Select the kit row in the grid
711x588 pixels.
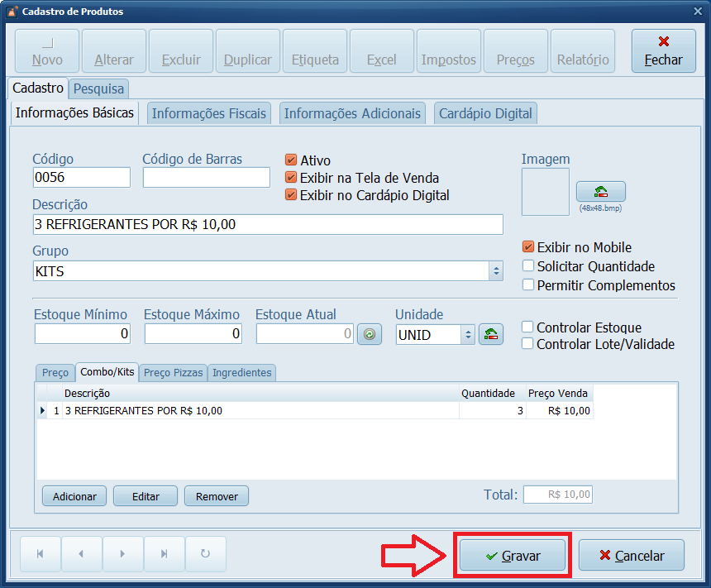(248, 410)
